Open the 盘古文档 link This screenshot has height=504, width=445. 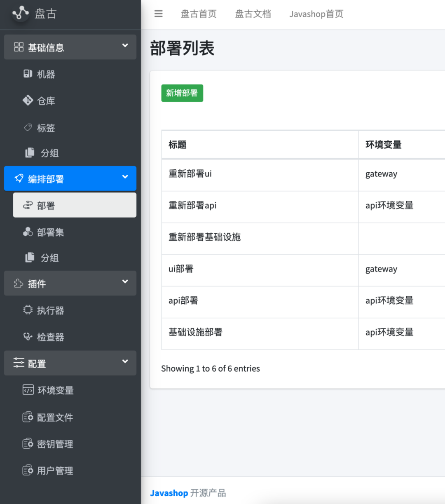pyautogui.click(x=253, y=14)
